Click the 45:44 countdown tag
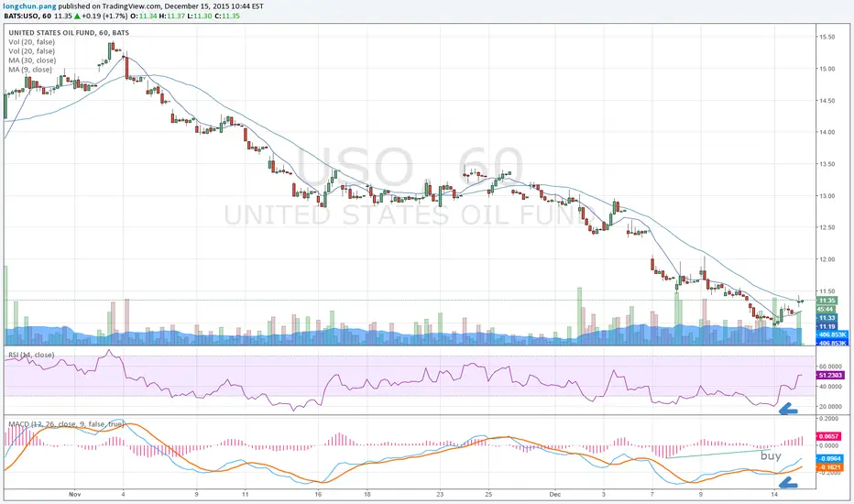 tap(827, 309)
